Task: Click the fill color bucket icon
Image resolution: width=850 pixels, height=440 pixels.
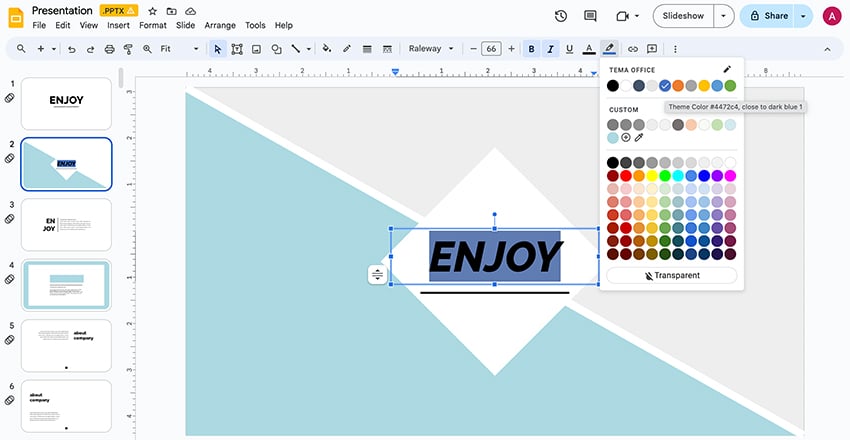Action: click(327, 48)
